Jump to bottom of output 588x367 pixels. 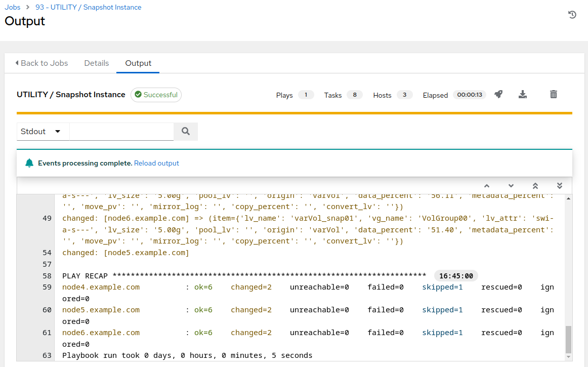point(560,186)
